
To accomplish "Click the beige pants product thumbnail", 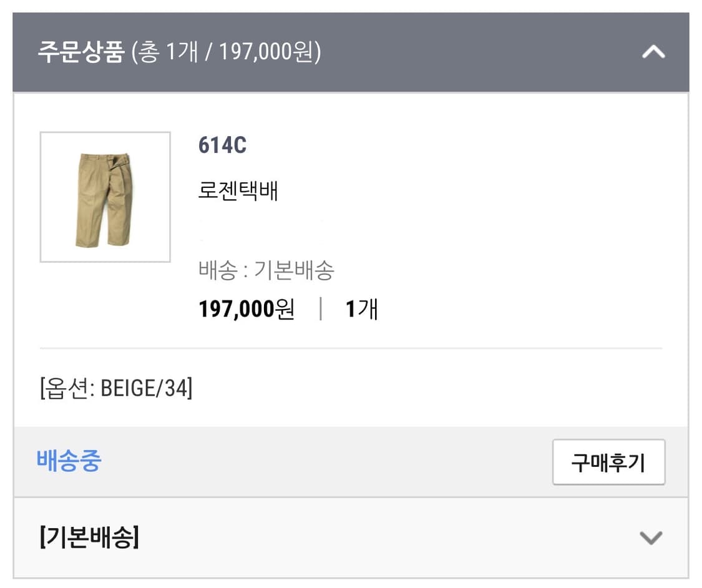I will point(105,195).
